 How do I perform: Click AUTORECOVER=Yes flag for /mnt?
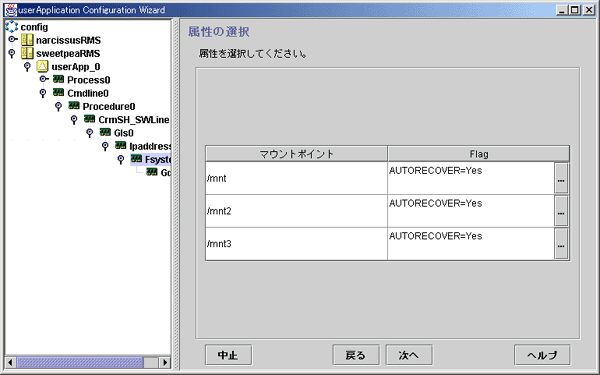(x=436, y=171)
